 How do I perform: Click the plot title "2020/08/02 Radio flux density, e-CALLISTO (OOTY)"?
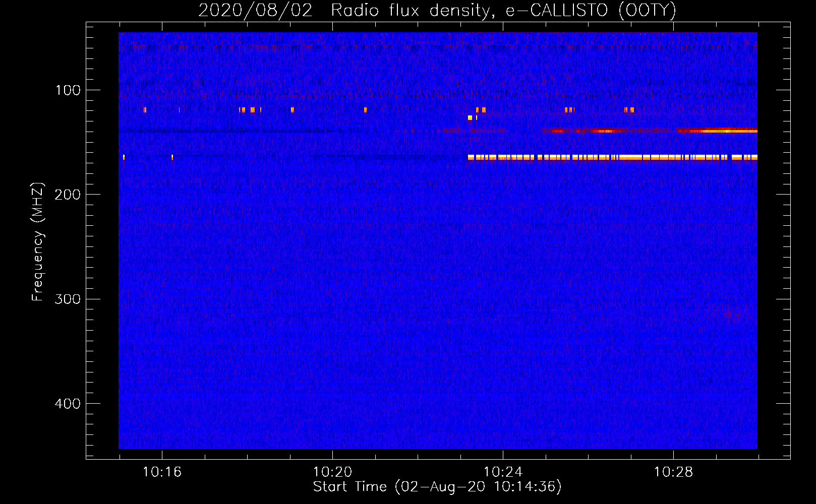[437, 10]
